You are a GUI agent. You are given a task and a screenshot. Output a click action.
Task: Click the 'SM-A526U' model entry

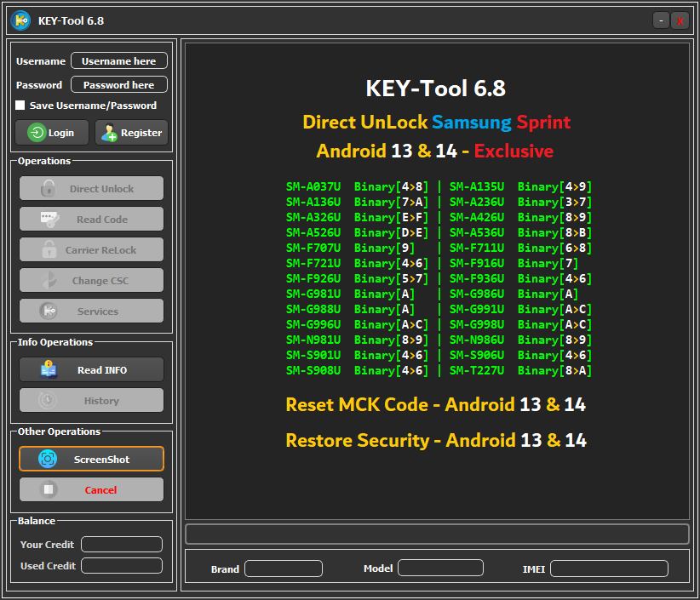(x=313, y=232)
